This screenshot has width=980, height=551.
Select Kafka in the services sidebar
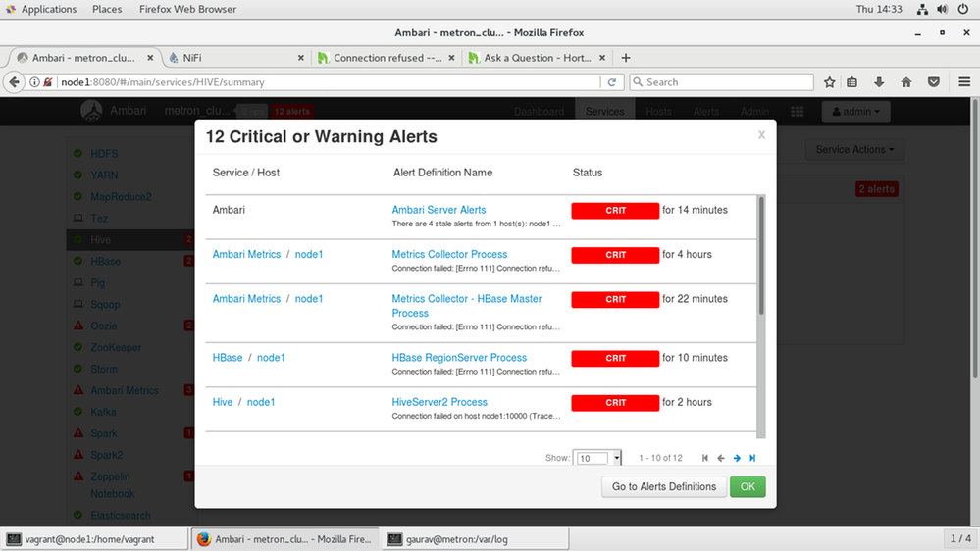pos(103,412)
